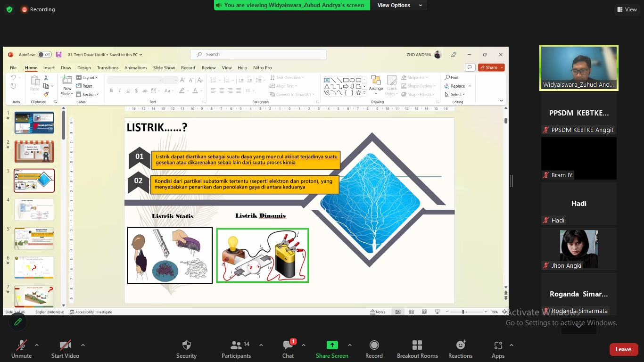Select slide 4 thumbnail in slide panel
Screen dimensions: 644x362
pyautogui.click(x=34, y=209)
